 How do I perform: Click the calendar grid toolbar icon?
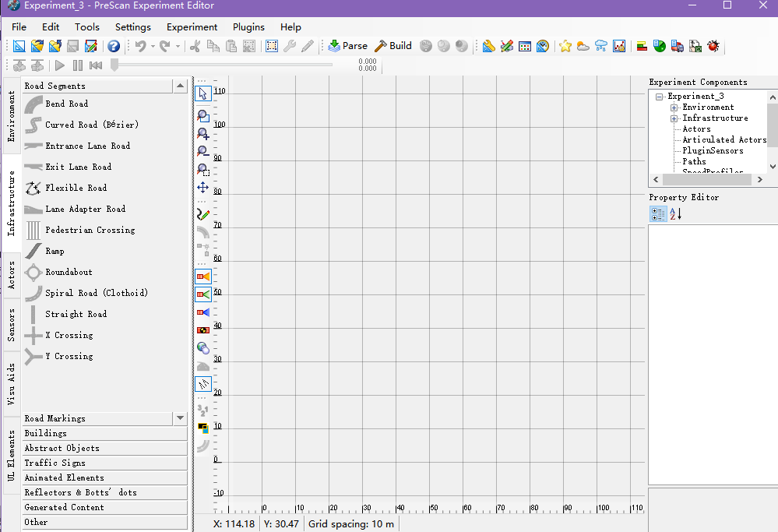tap(524, 46)
